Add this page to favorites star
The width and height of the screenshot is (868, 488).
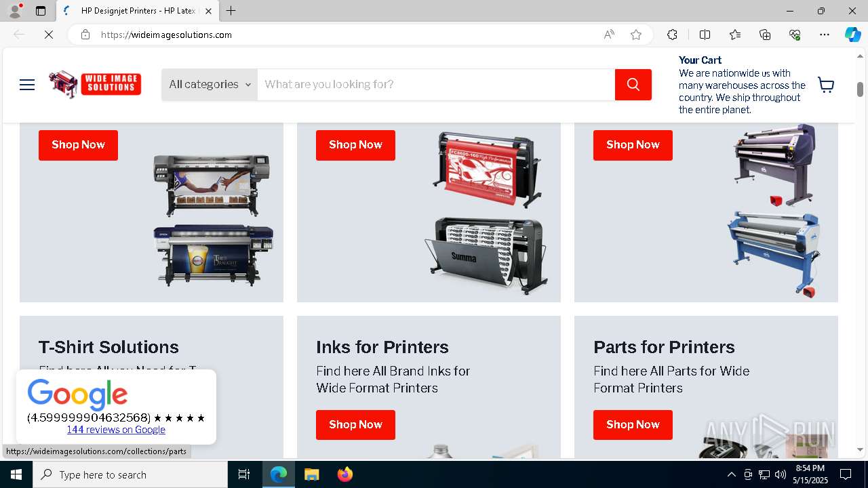(636, 35)
